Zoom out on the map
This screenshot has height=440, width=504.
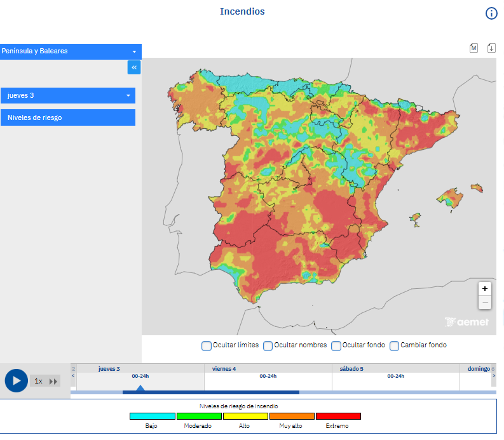(485, 302)
